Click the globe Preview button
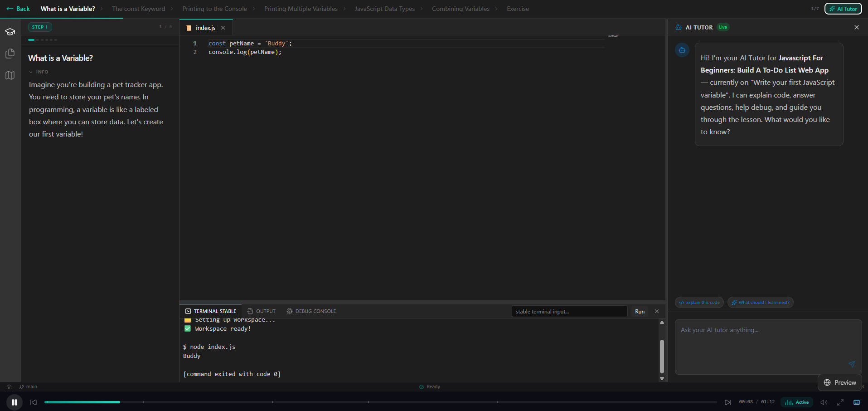The width and height of the screenshot is (868, 411). 840,382
